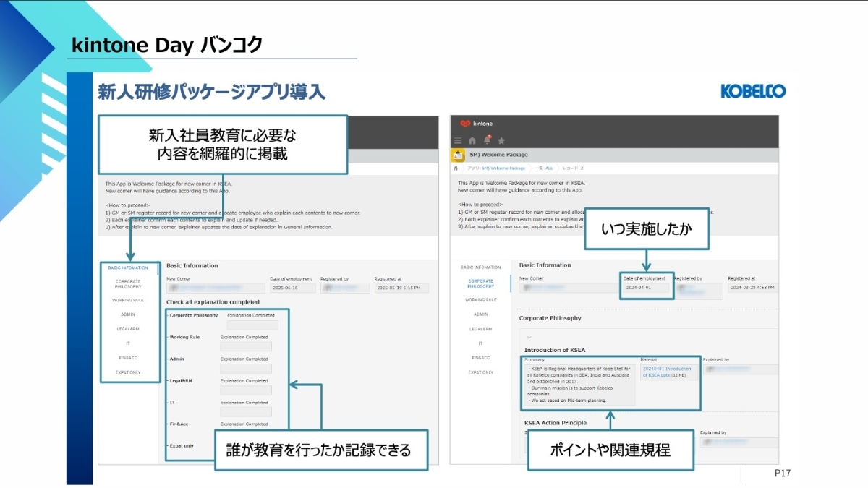Select CORPORATE PHILOSOPHY tab in left screenshot
This screenshot has width=868, height=488.
pos(129,283)
